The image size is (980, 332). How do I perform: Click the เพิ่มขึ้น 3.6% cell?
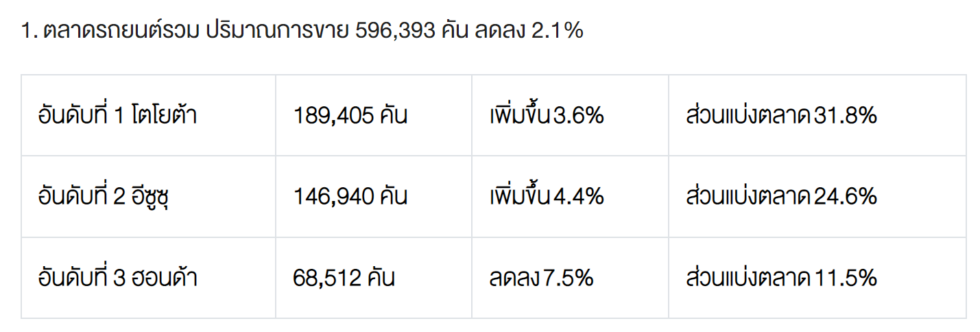click(547, 116)
